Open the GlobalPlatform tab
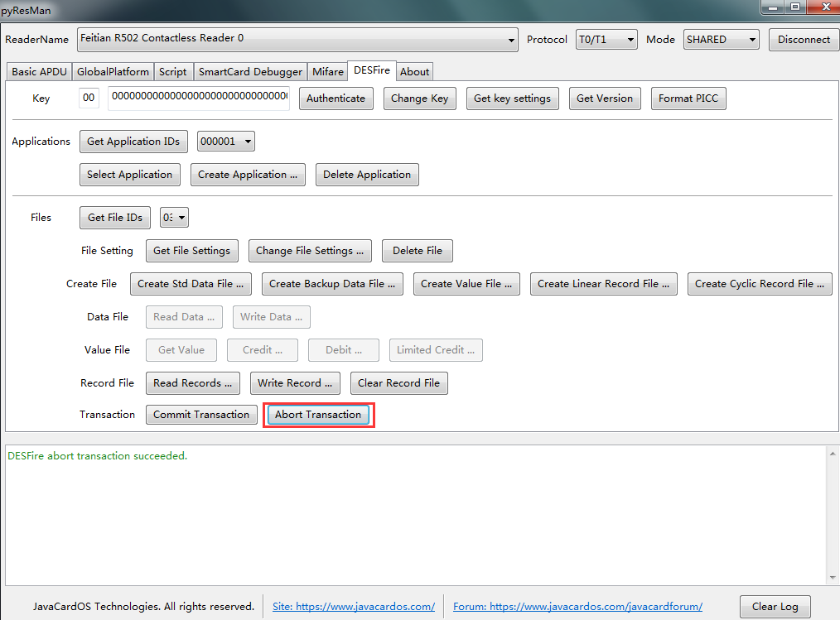Image resolution: width=840 pixels, height=620 pixels. coord(113,72)
